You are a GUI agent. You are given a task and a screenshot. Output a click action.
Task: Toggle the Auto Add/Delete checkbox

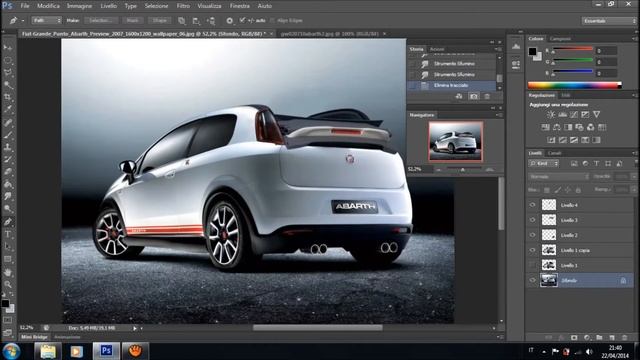tap(242, 20)
